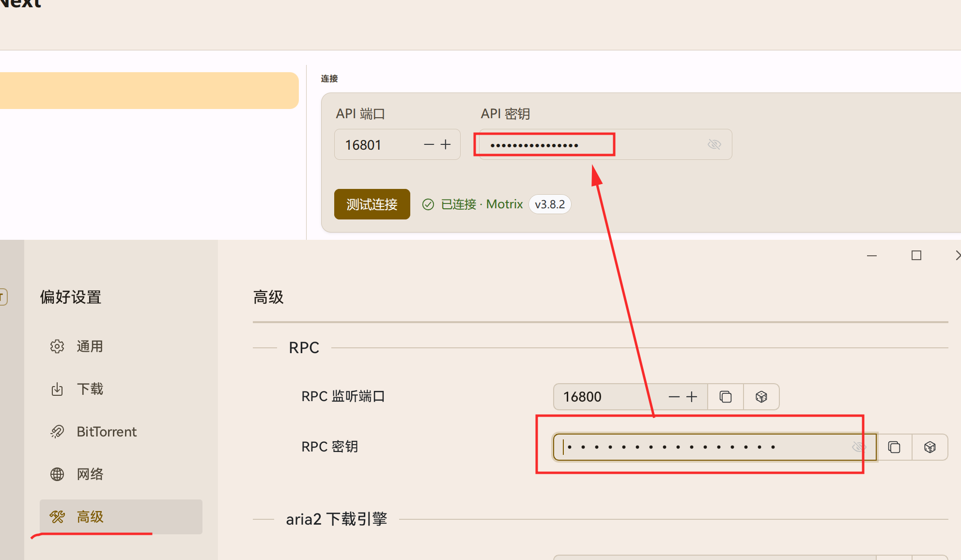961x560 pixels.
Task: Select the 网络 globe icon
Action: point(57,474)
